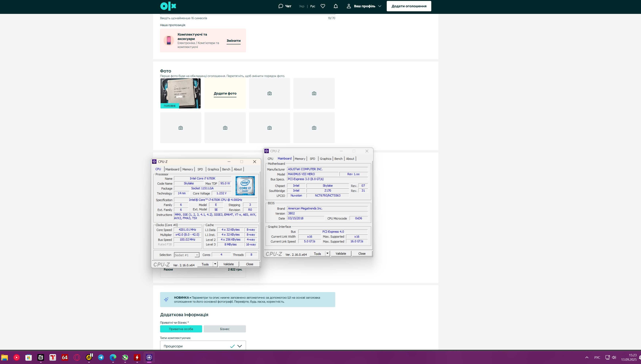This screenshot has height=364, width=641.
Task: Click the '4201.01 MHz' core speed value
Action: pyautogui.click(x=187, y=230)
